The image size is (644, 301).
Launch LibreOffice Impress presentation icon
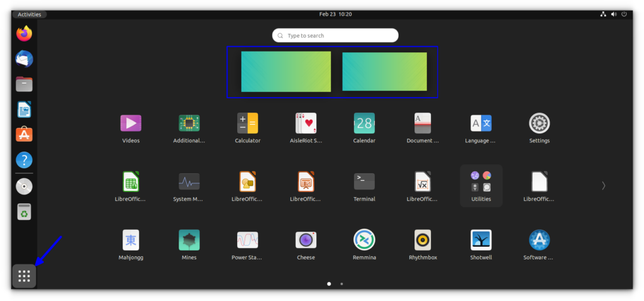306,182
